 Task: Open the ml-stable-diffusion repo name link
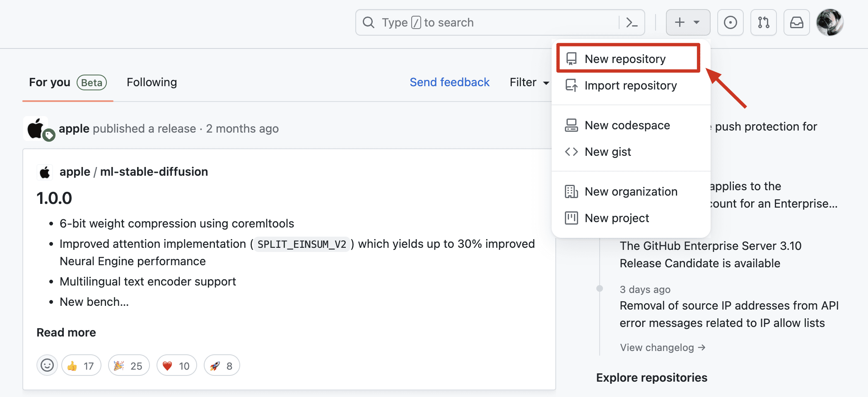pyautogui.click(x=154, y=172)
